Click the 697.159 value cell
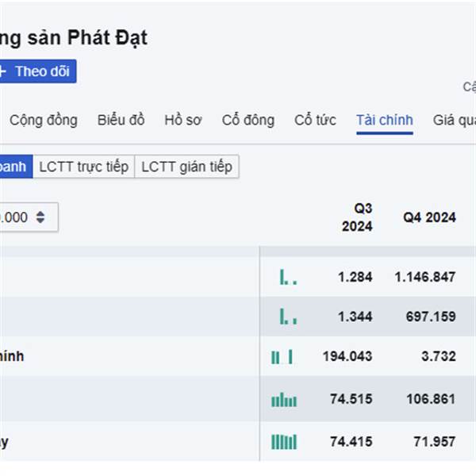This screenshot has width=476, height=476. tap(430, 317)
